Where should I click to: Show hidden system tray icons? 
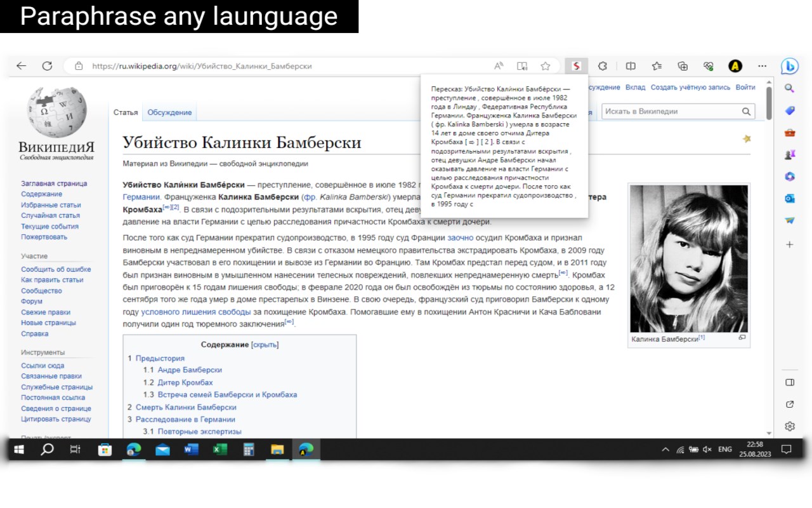[x=665, y=450]
